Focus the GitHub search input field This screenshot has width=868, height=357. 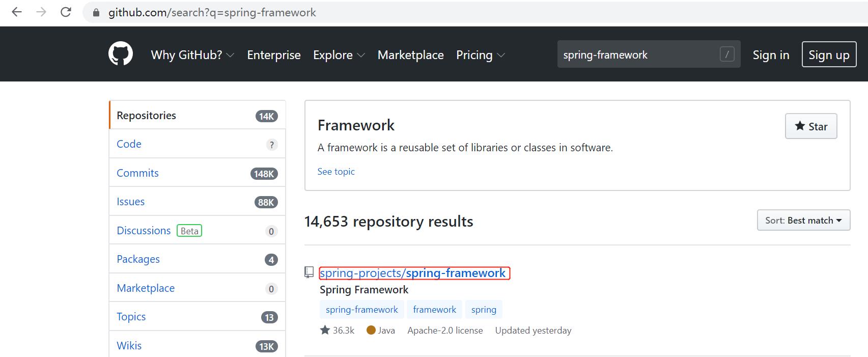[636, 54]
